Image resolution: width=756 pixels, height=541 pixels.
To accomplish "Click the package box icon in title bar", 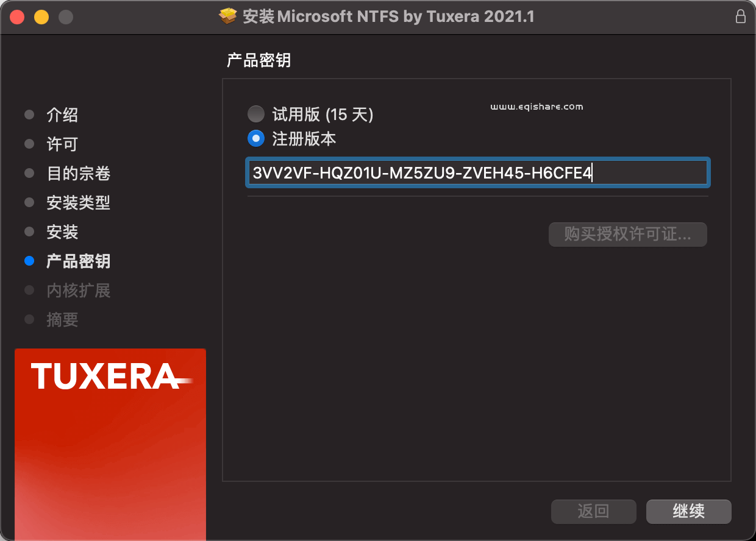I will coord(227,16).
